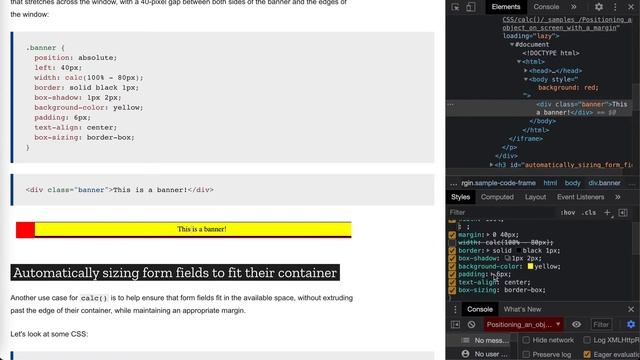Select the drawer Console tab

(480, 309)
